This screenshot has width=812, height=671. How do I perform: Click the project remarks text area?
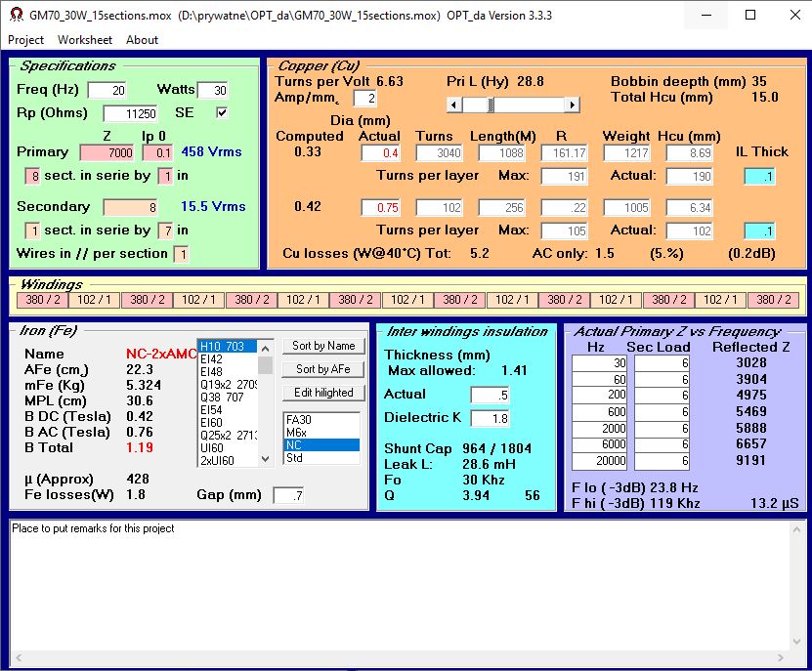pyautogui.click(x=399, y=585)
